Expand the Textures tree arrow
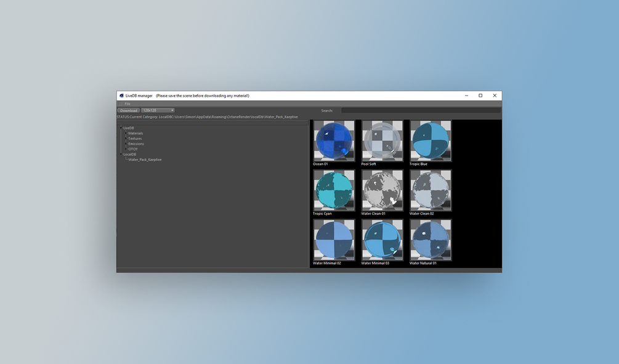 (126, 139)
